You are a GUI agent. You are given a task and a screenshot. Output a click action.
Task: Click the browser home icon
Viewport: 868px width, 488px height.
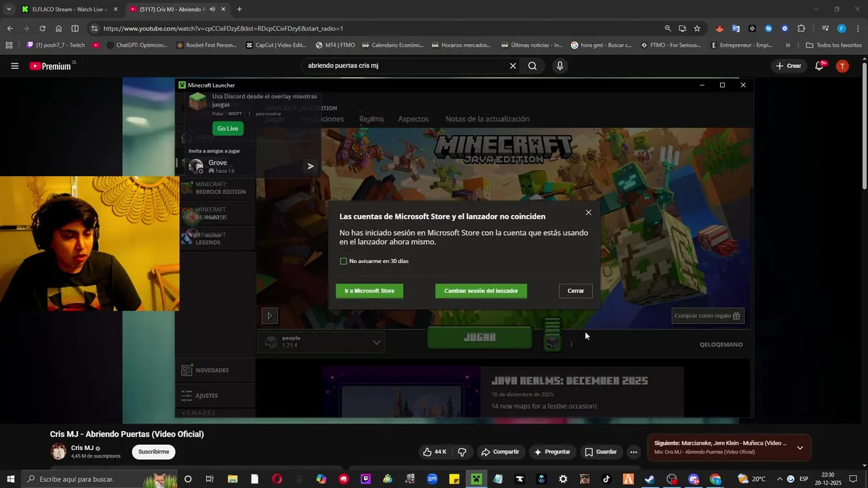58,28
